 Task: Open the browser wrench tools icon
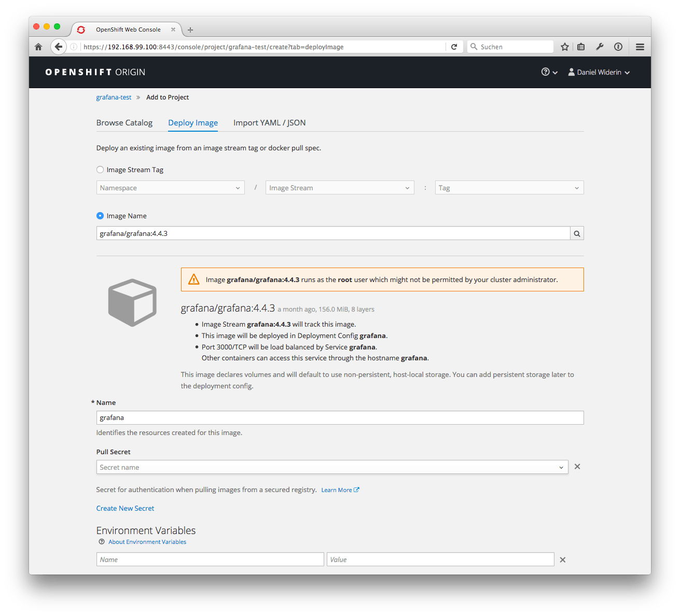tap(600, 47)
